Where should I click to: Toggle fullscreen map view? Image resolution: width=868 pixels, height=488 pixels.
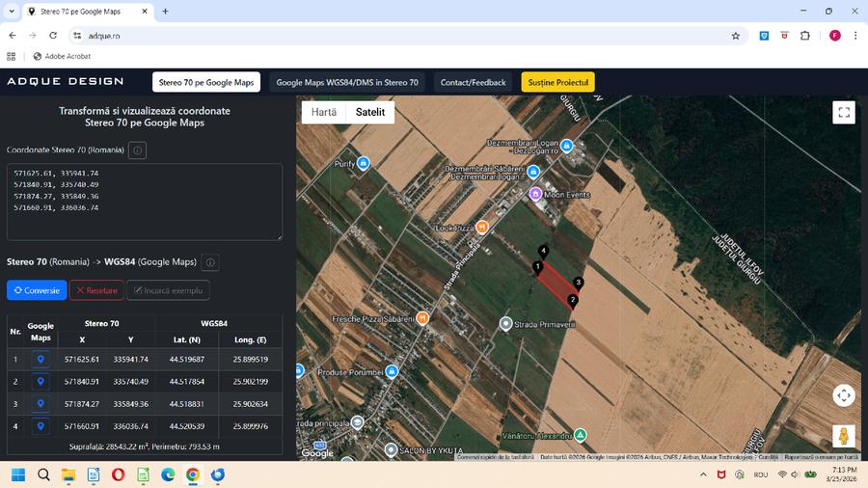coord(844,113)
